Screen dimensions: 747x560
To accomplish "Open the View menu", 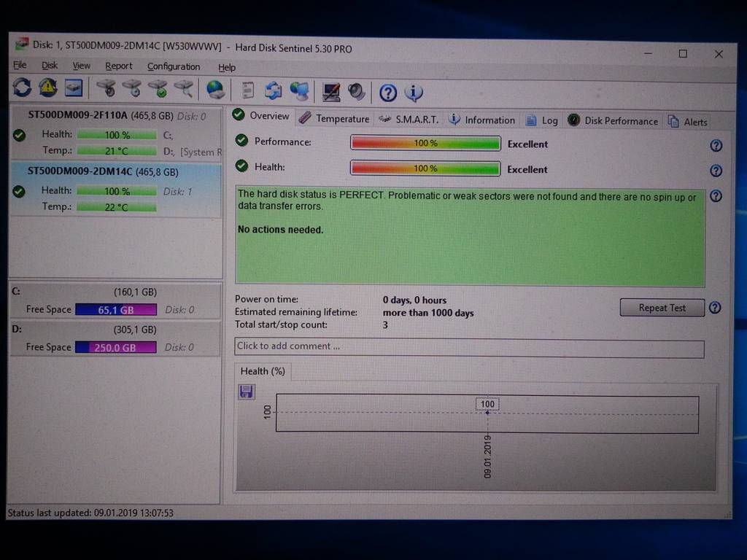I will coord(81,66).
